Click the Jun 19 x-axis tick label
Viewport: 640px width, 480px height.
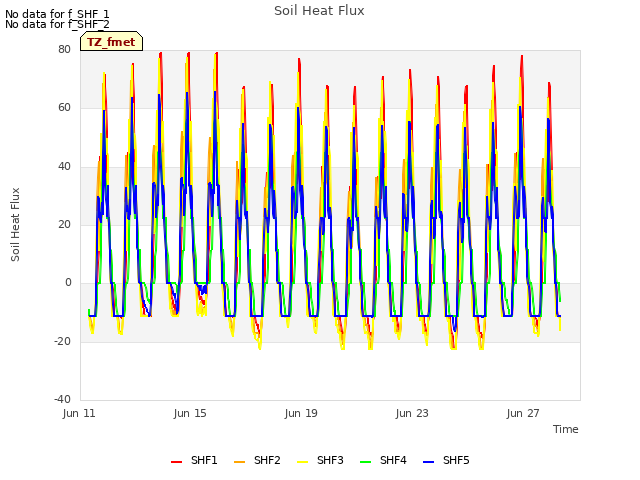[301, 413]
